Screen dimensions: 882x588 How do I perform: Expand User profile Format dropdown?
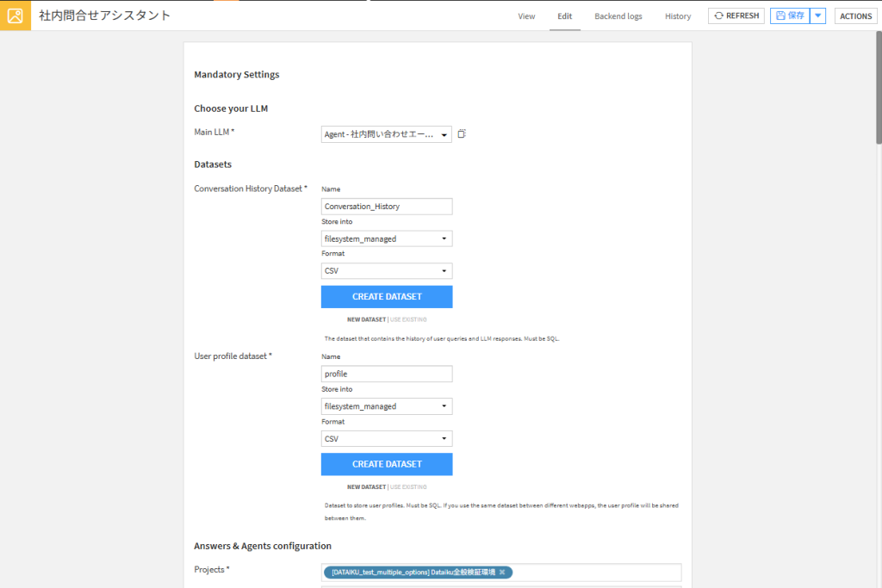point(386,439)
